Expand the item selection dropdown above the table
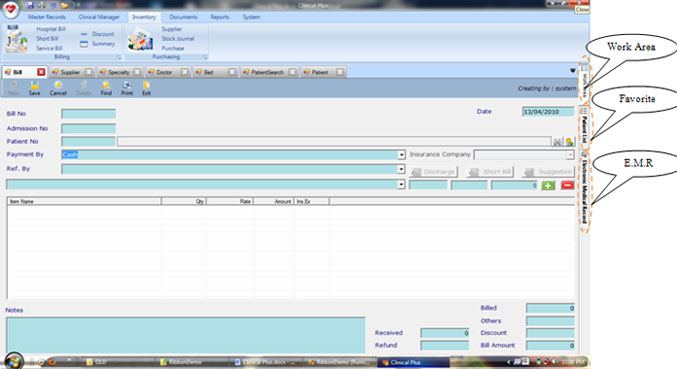This screenshot has height=369, width=677. point(401,185)
